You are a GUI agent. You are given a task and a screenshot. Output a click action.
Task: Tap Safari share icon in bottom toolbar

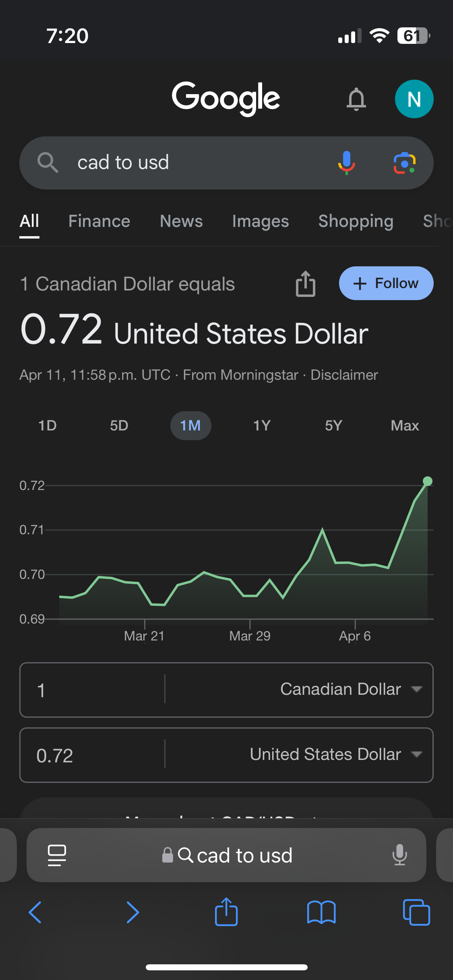tap(226, 912)
